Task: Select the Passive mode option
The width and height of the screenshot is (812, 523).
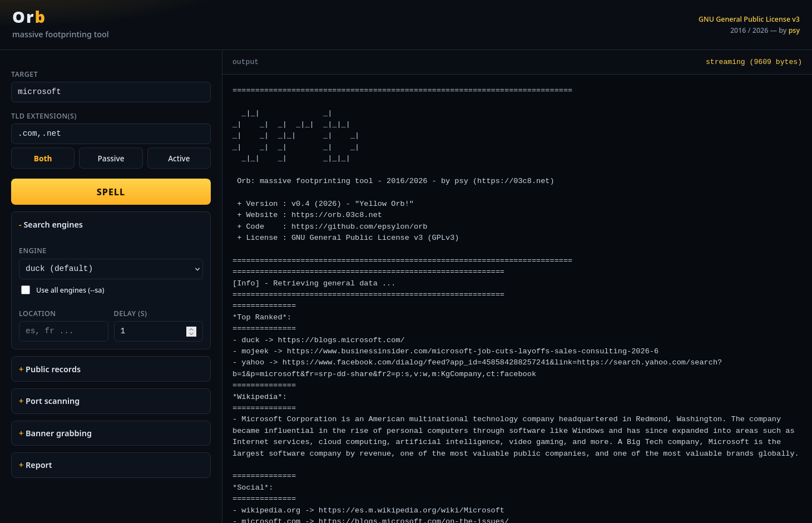Action: (111, 159)
